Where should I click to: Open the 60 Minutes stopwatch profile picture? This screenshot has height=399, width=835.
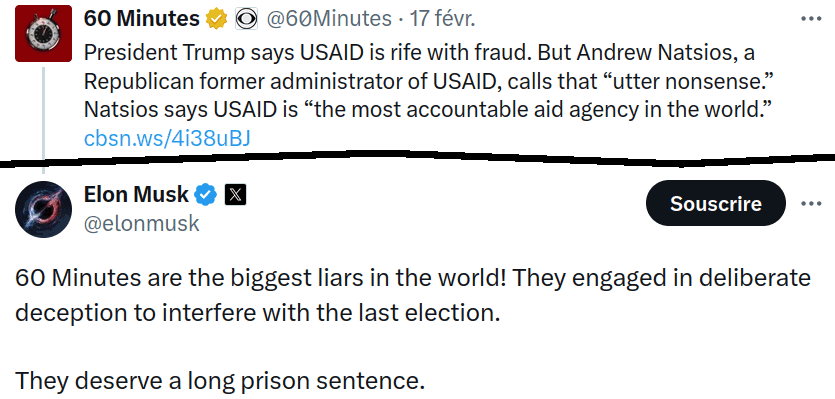43,34
